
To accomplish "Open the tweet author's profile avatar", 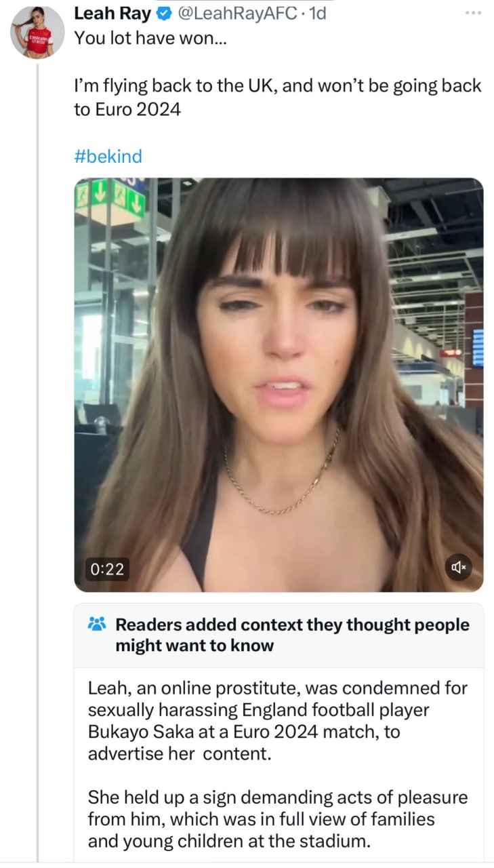I will click(x=37, y=32).
